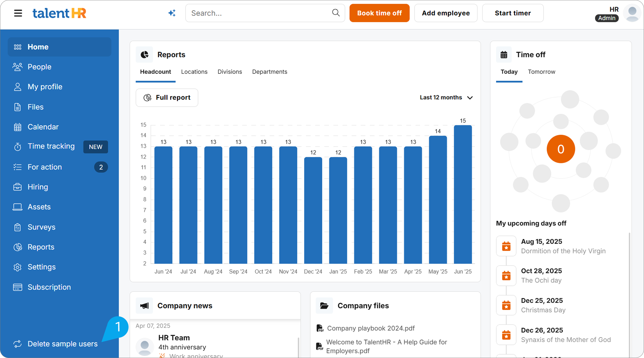Click the Hiring briefcase icon
Screen dimensions: 644x358
tap(17, 187)
